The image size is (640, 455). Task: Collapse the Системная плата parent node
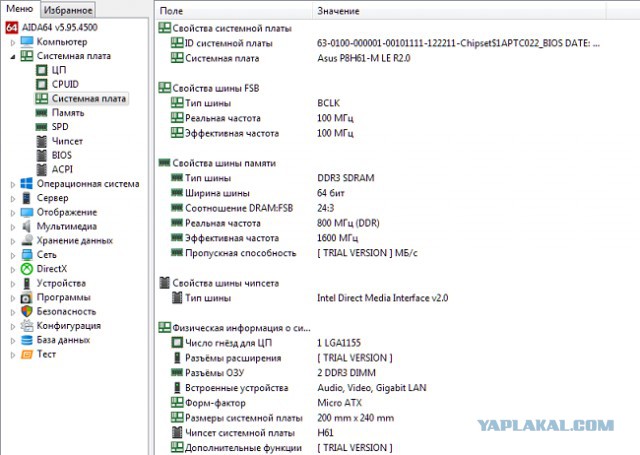click(13, 57)
